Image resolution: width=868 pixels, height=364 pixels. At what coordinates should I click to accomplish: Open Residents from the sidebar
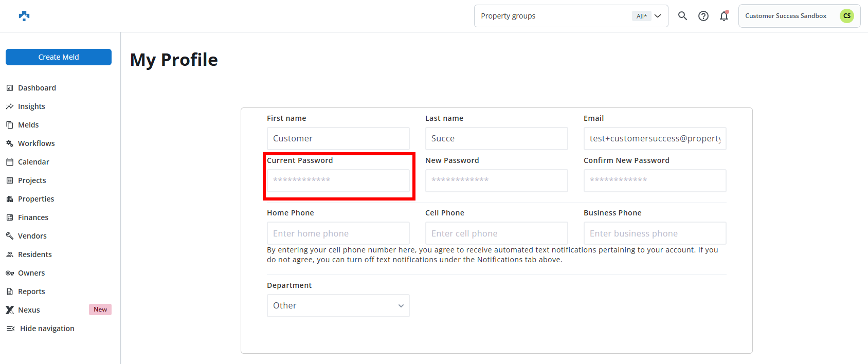tap(34, 254)
